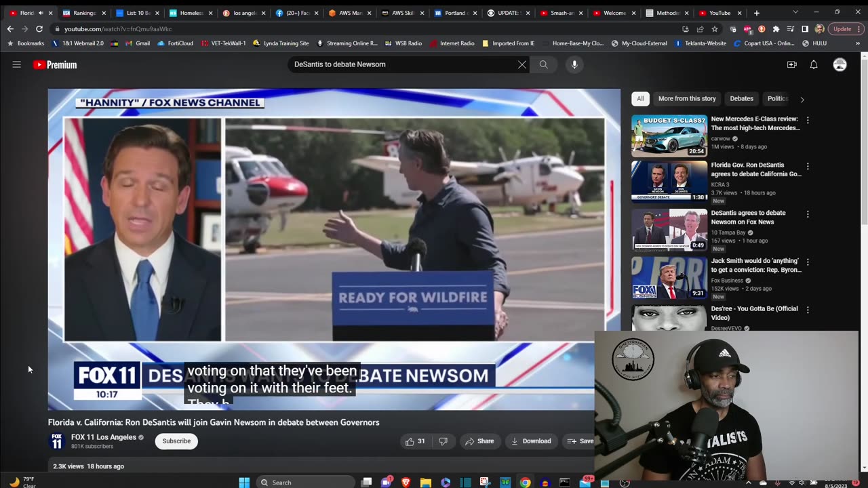Switch to the Portland browser tab
This screenshot has height=488, width=868.
click(x=456, y=13)
